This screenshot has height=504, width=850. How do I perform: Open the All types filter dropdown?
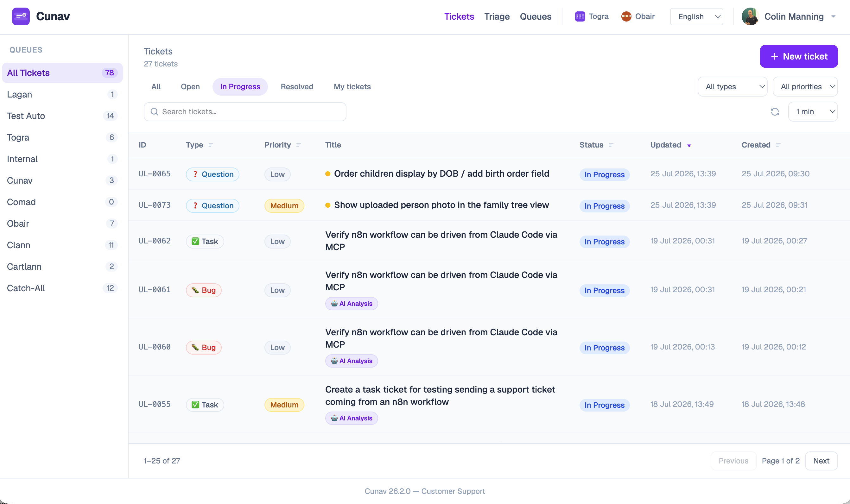[x=733, y=87]
